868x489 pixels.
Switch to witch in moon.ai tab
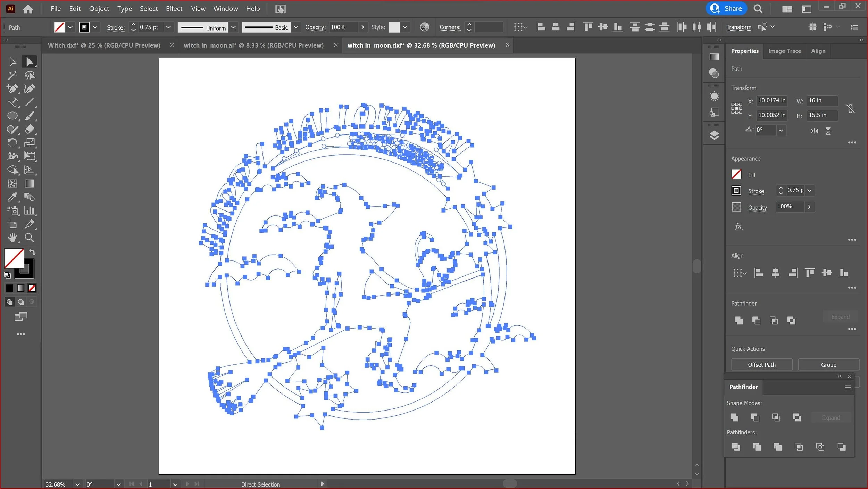(x=253, y=45)
